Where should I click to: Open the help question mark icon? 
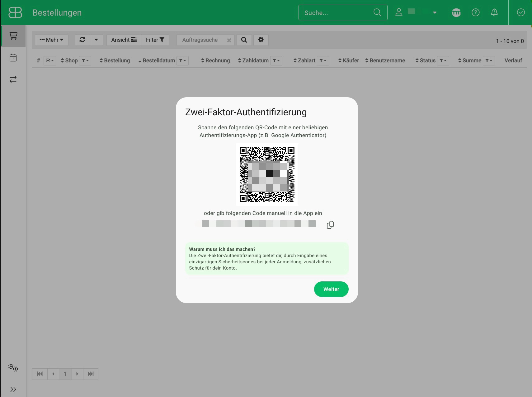coord(476,12)
